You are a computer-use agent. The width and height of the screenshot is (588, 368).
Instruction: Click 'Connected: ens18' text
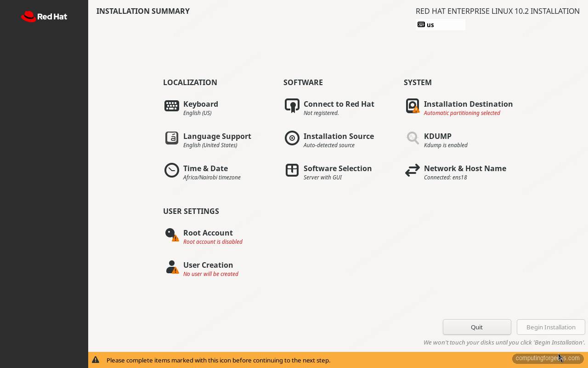click(x=446, y=178)
